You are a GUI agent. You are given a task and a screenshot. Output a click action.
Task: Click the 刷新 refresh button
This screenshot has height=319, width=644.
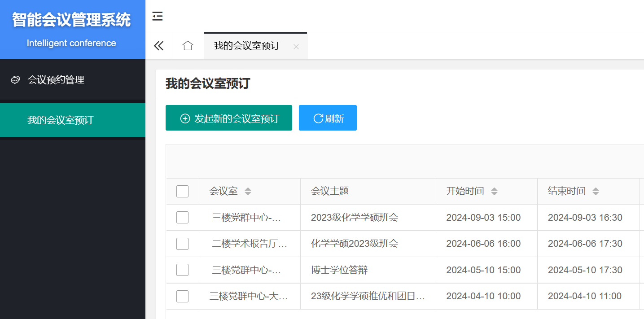pos(328,118)
